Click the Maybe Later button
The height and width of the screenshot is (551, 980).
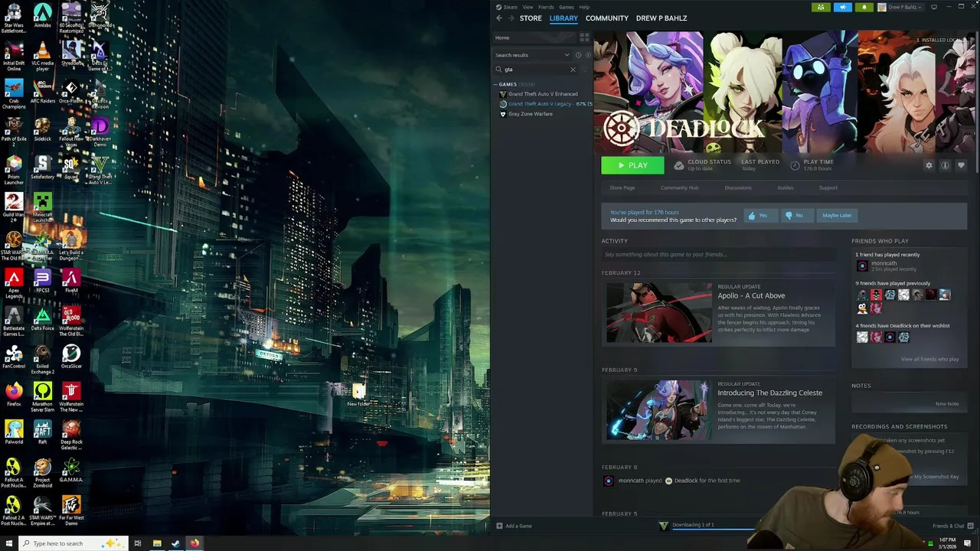coord(837,216)
